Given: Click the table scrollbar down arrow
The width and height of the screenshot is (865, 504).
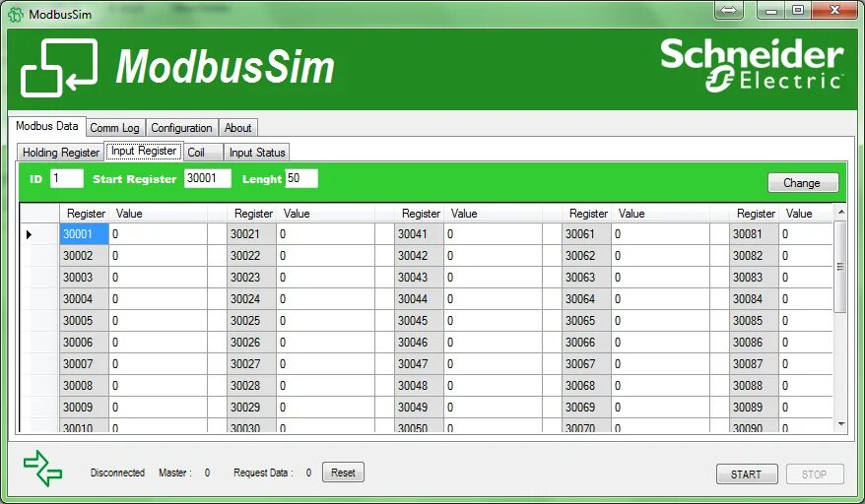Looking at the screenshot, I should 840,424.
